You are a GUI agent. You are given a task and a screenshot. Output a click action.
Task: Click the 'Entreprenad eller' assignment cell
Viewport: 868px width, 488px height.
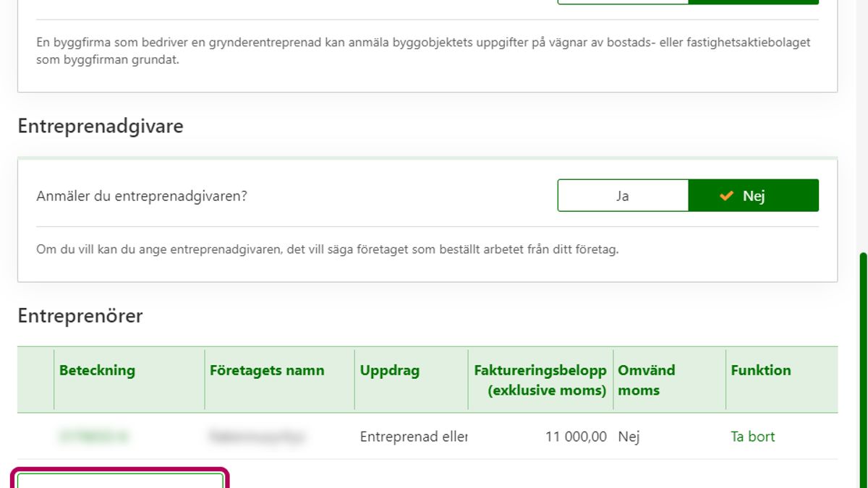pos(414,437)
